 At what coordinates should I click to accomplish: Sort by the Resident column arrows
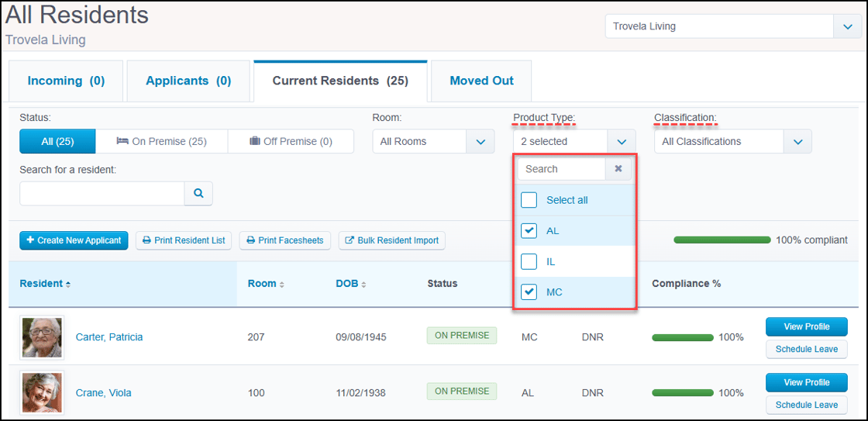tap(68, 285)
